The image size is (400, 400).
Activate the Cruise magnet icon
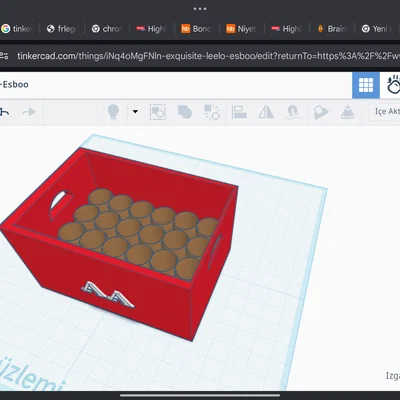[x=293, y=112]
